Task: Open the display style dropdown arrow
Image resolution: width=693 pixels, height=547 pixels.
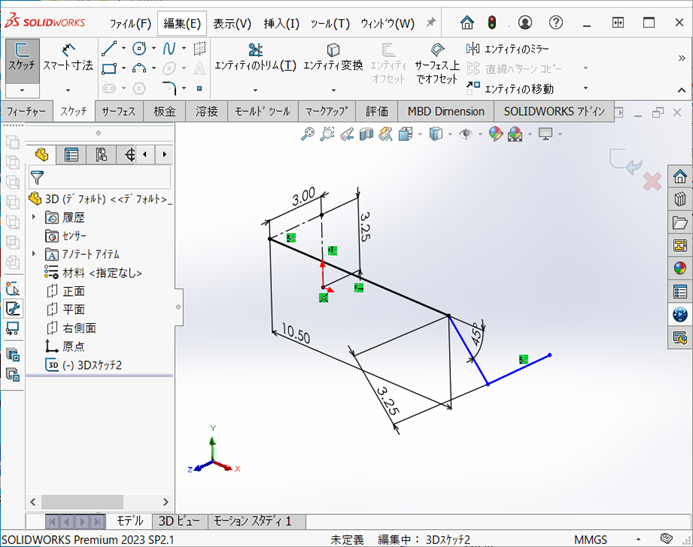Action: coord(448,134)
